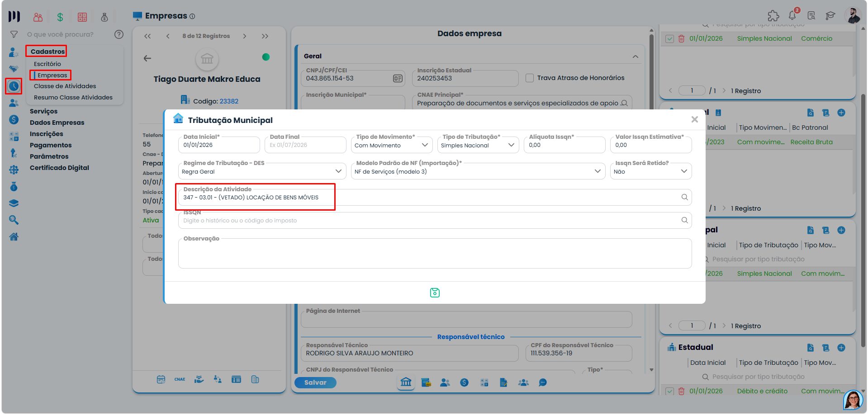Go to the next company record

[x=245, y=36]
